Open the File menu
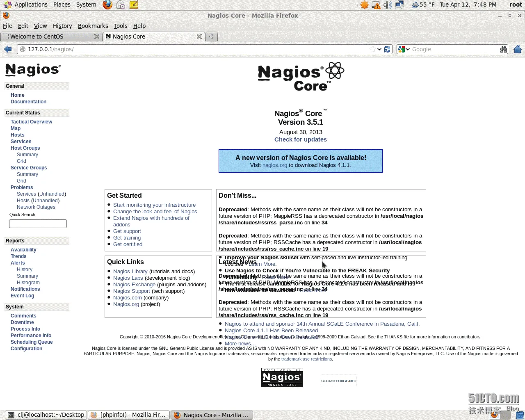Viewport: 525px width, 420px height. (7, 26)
